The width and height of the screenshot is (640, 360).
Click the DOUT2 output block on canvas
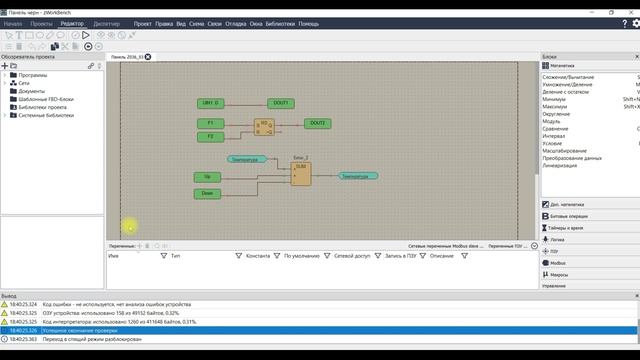point(318,123)
